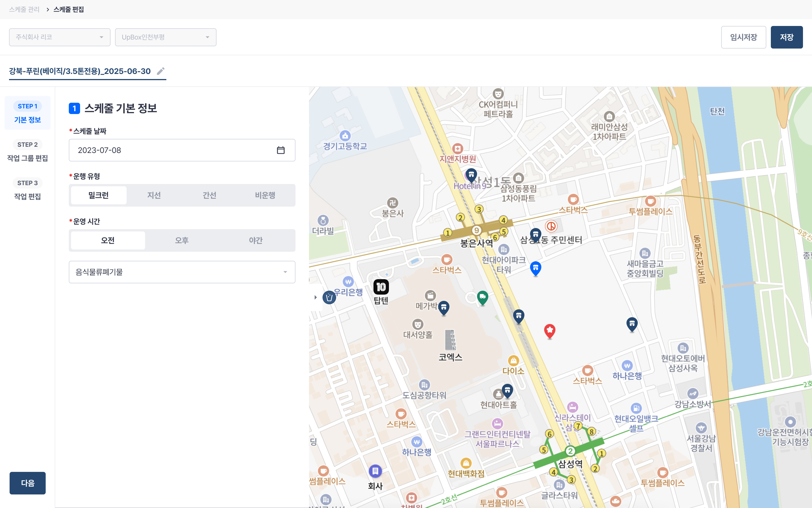Click the 새마을금고 중앙회빌딩 icon
The width and height of the screenshot is (812, 508).
(x=645, y=253)
